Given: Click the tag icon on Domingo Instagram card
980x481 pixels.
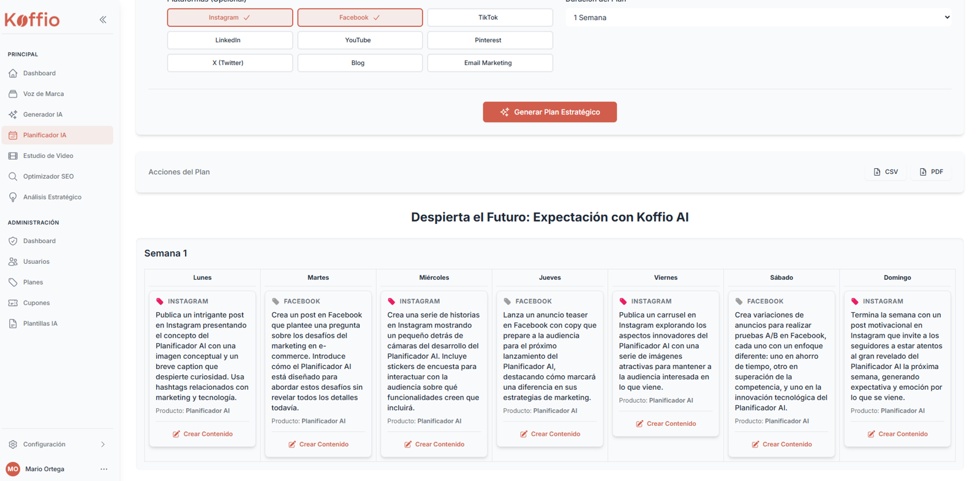Looking at the screenshot, I should (854, 301).
